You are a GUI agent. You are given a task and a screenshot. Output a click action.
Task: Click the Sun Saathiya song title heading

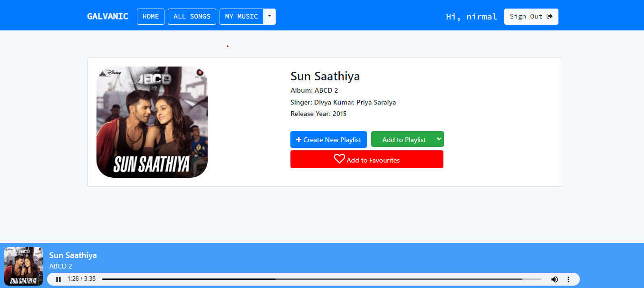(x=325, y=76)
